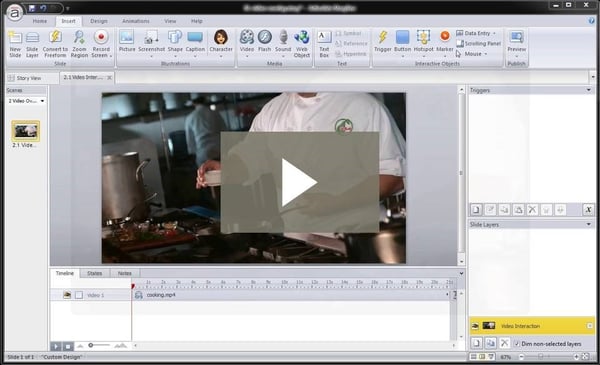The height and width of the screenshot is (365, 600).
Task: Close the 2.1 Video Inter... slide tab
Action: click(x=109, y=78)
